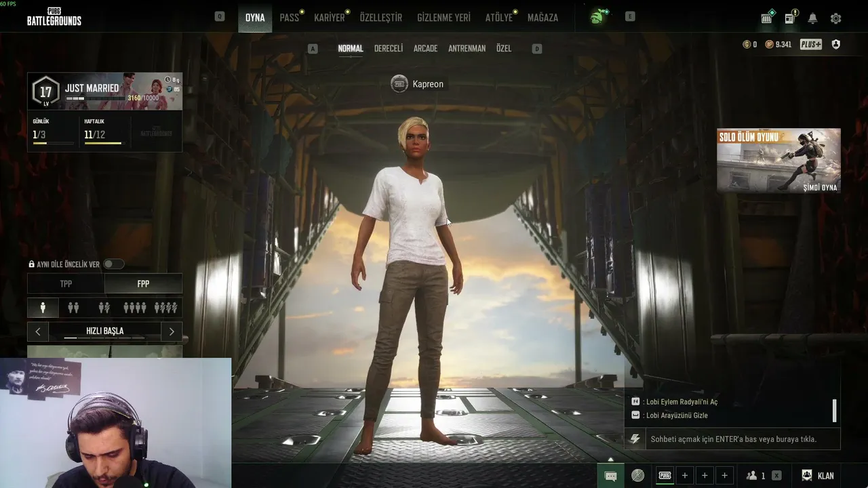Click 'Lobi Arayüzünü Gizle' hint
This screenshot has height=488, width=868.
pos(677,415)
